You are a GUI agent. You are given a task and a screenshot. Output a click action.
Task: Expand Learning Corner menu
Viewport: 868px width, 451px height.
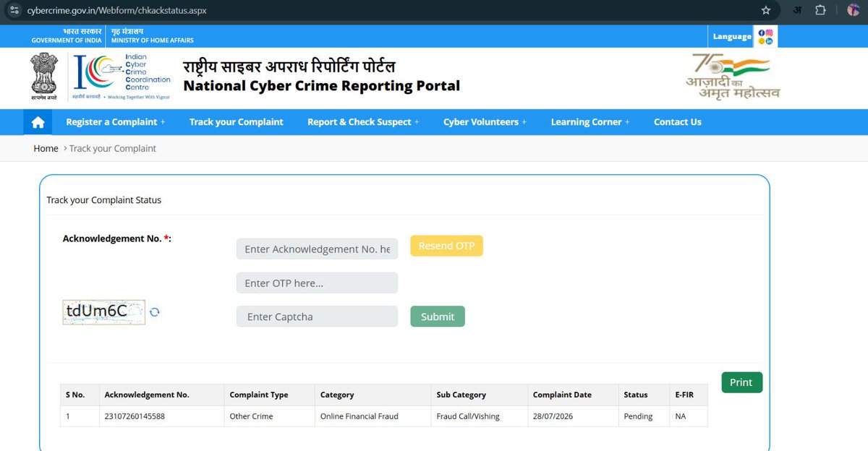(x=590, y=122)
